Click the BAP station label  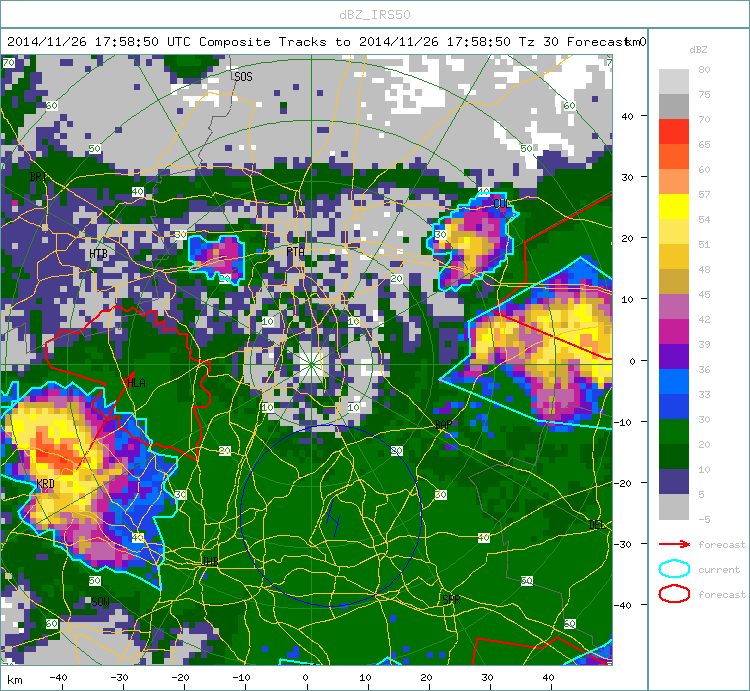(443, 425)
